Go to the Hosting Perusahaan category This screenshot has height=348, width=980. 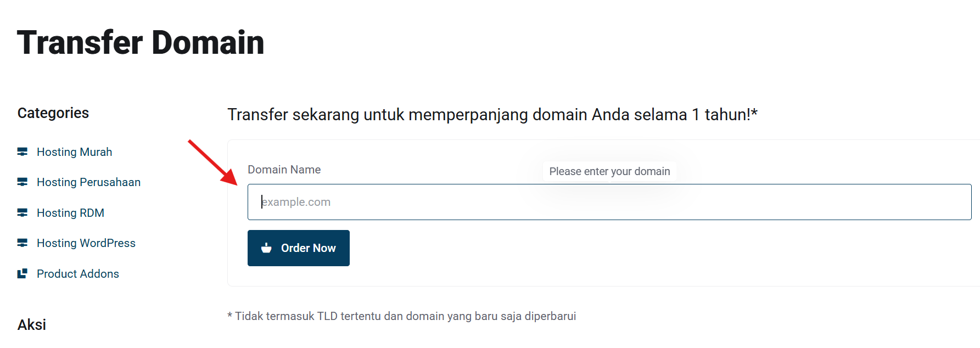pyautogui.click(x=88, y=182)
